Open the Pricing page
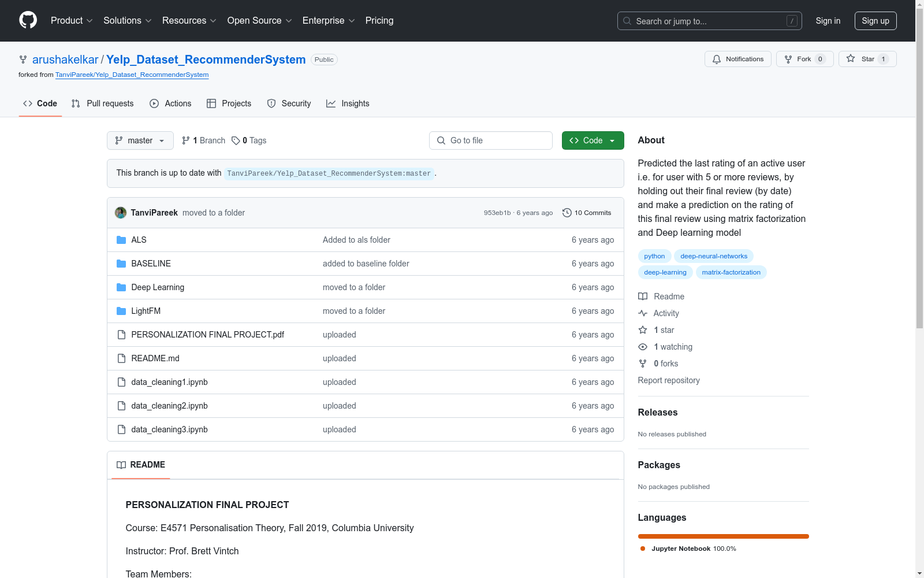Image resolution: width=924 pixels, height=578 pixels. point(379,21)
